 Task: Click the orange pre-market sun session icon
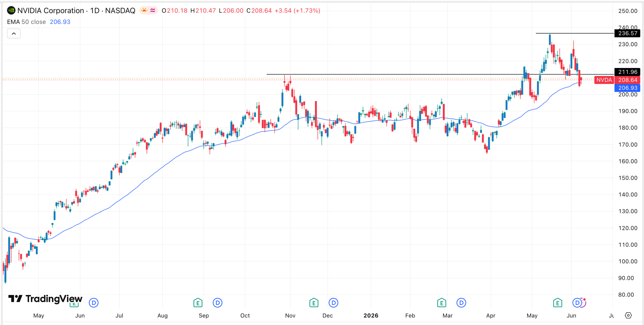tap(144, 10)
